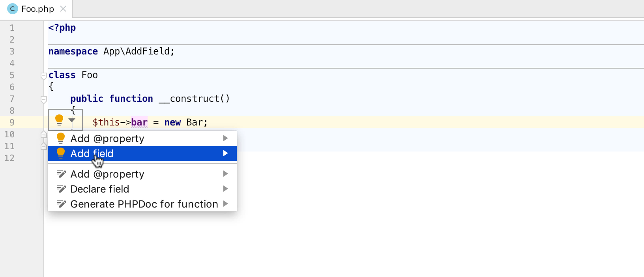Click the function keyword on line 7
The width and height of the screenshot is (644, 277).
131,99
